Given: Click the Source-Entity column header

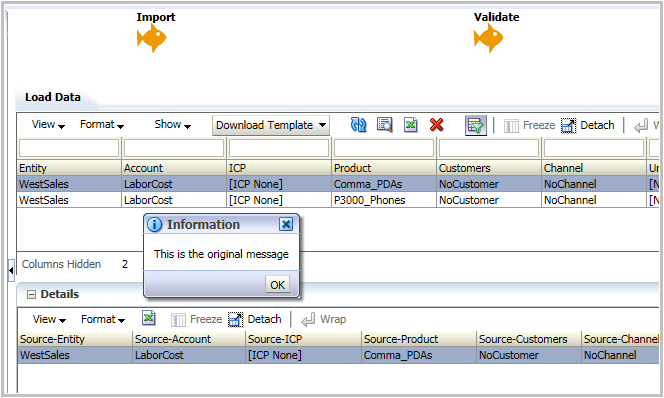Looking at the screenshot, I should (75, 339).
